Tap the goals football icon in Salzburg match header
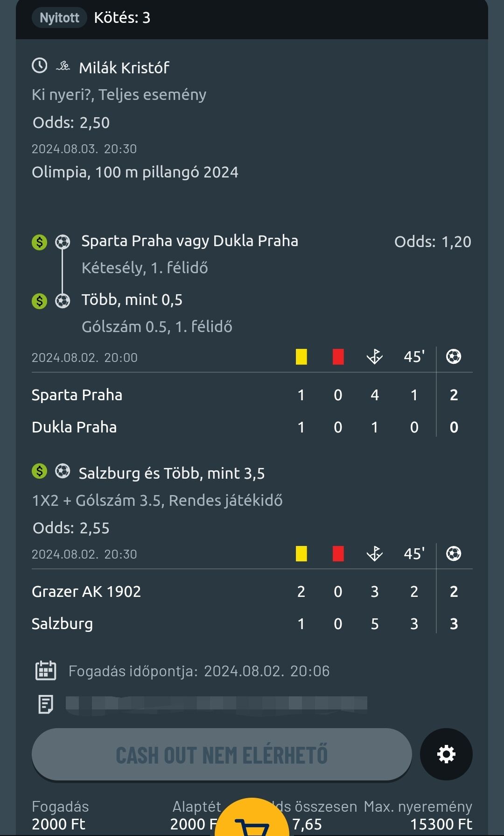Image resolution: width=504 pixels, height=836 pixels. click(x=454, y=554)
